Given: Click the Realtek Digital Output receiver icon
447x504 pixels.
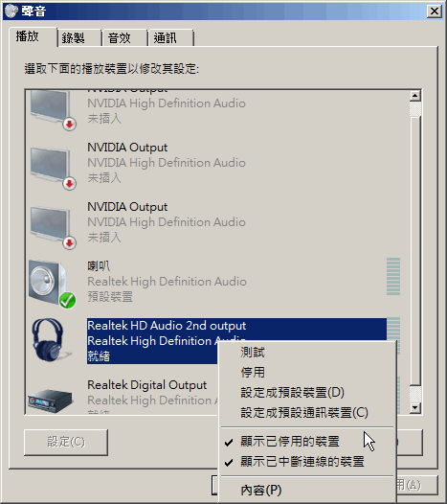Looking at the screenshot, I should click(x=51, y=401).
